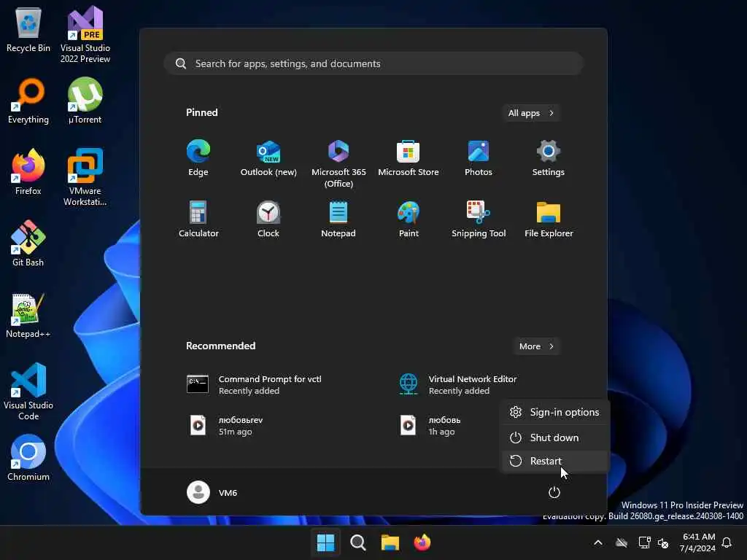This screenshot has height=560, width=747.
Task: Select the Recycle Bin desktop icon
Action: (x=28, y=29)
